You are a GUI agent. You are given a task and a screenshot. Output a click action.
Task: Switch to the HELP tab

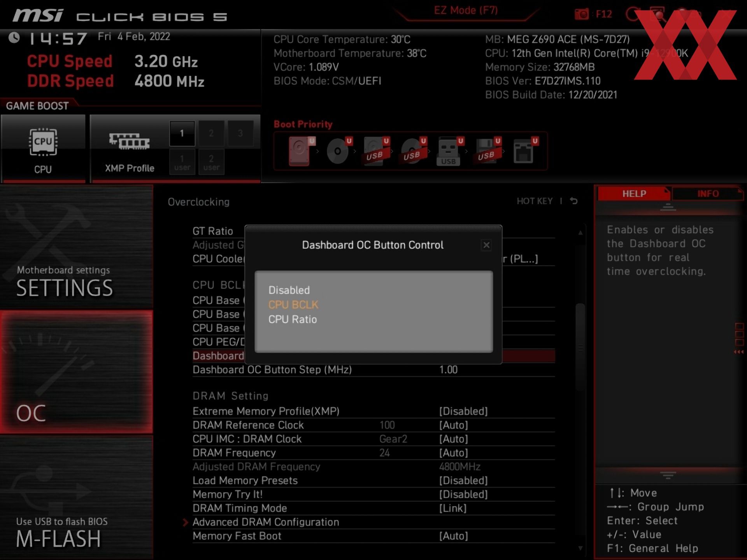pyautogui.click(x=634, y=194)
